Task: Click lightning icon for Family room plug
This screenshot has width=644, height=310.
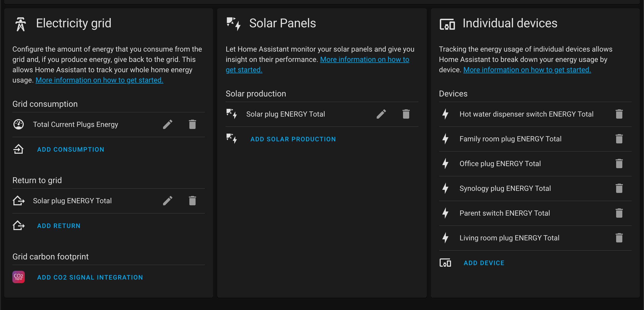Action: [x=445, y=139]
